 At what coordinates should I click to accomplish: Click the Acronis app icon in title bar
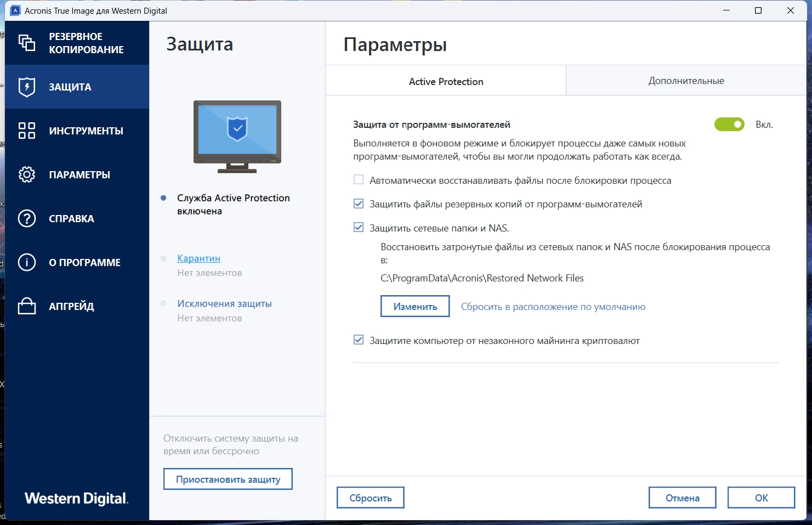click(x=15, y=10)
